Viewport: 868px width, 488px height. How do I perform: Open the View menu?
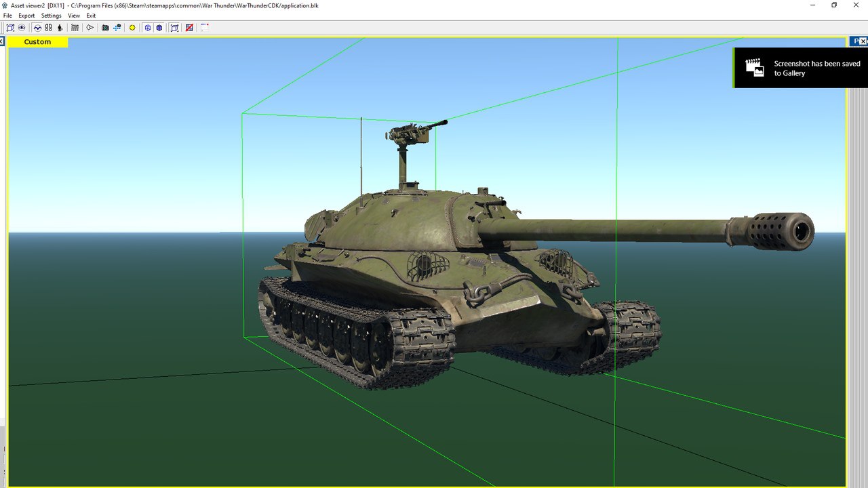coord(74,16)
